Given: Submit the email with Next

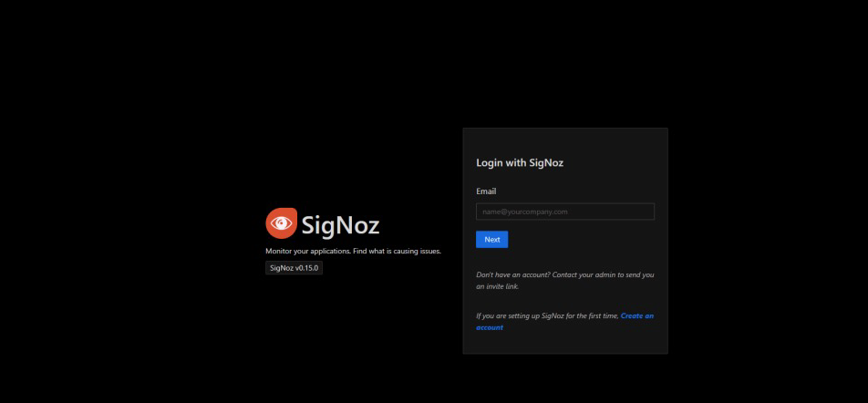Looking at the screenshot, I should click(492, 240).
